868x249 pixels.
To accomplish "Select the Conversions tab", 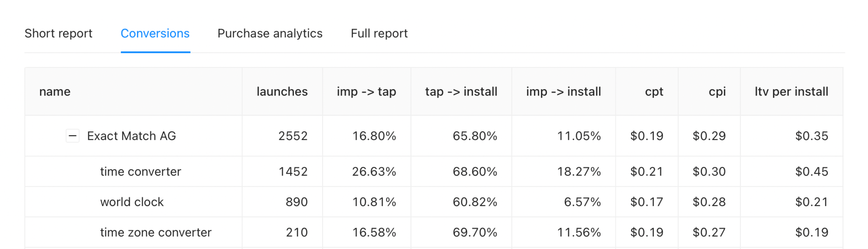I will coord(155,33).
